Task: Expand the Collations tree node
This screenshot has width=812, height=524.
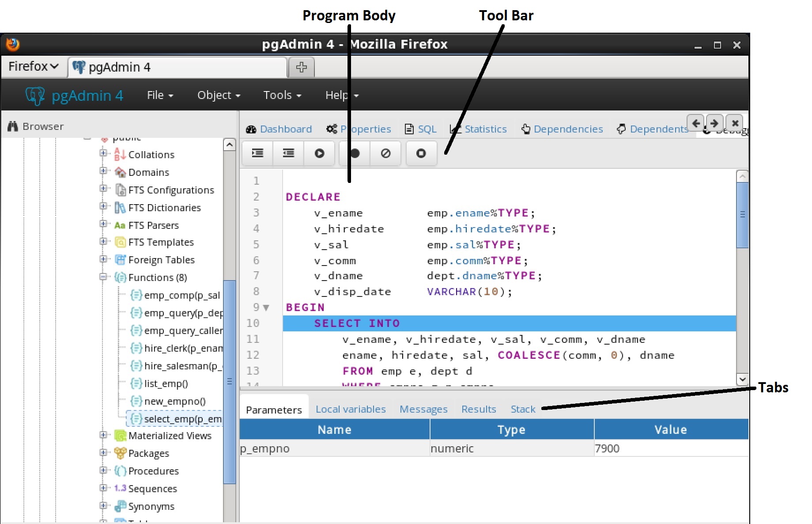Action: click(103, 153)
